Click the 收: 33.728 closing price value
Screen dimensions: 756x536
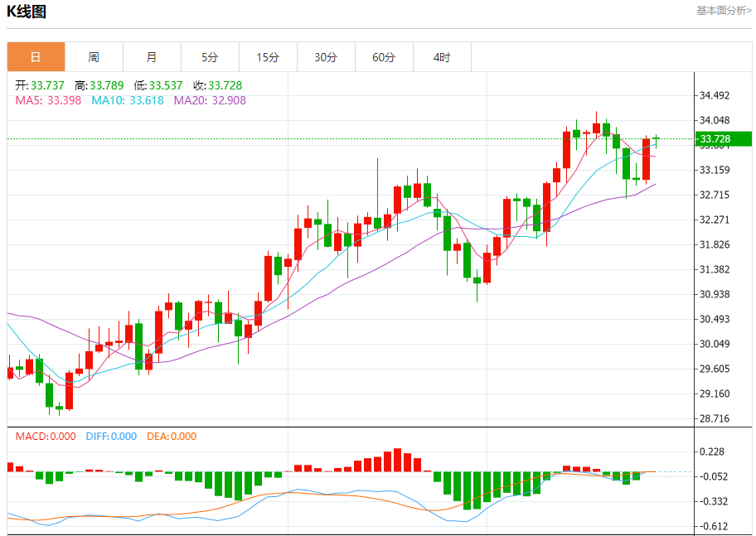(217, 85)
